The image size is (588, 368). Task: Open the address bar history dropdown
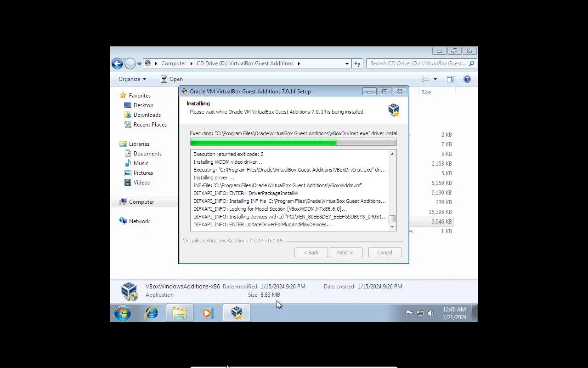347,63
